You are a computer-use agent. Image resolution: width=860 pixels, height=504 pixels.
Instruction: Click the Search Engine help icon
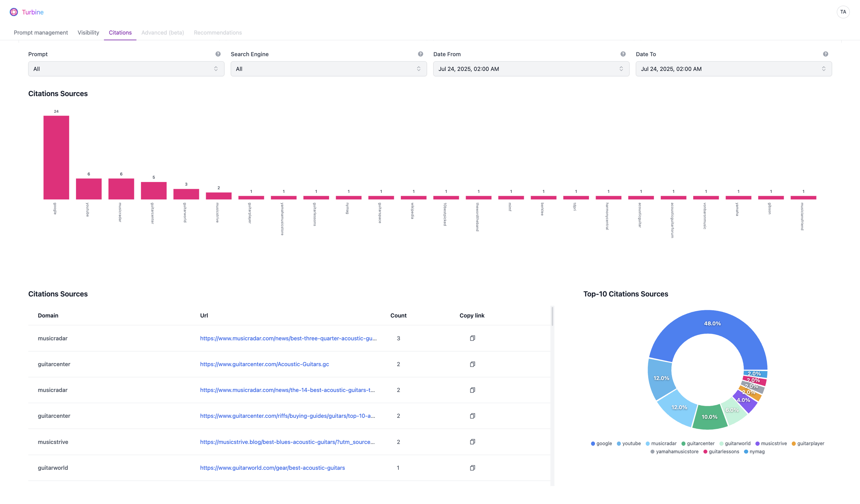420,54
